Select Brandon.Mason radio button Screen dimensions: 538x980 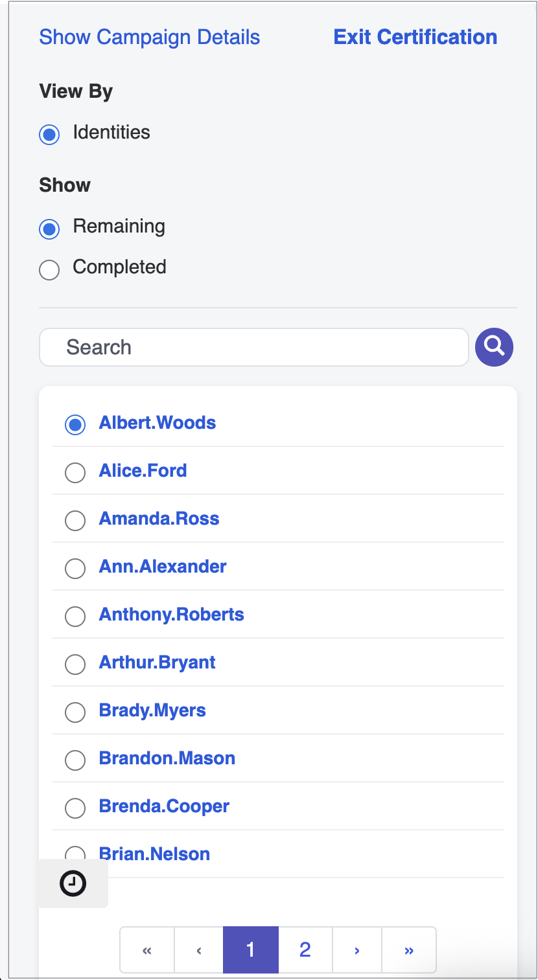coord(75,760)
